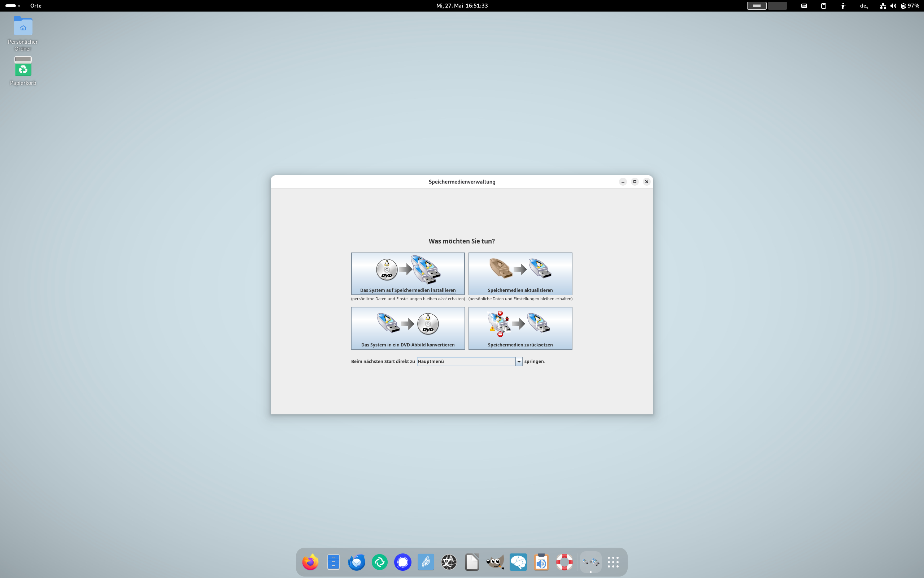Switch to the first workspace thumbnail
The height and width of the screenshot is (578, 924).
tap(757, 6)
